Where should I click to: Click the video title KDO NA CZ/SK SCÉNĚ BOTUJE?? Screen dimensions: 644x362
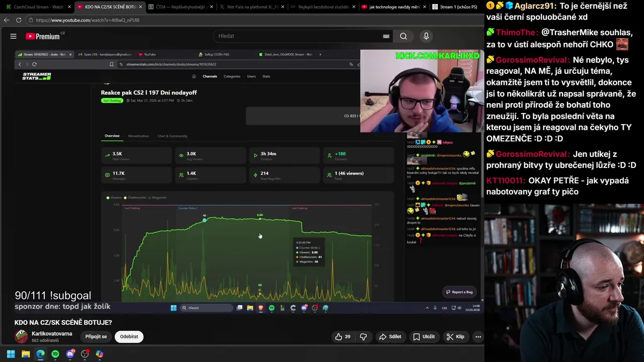click(x=63, y=322)
